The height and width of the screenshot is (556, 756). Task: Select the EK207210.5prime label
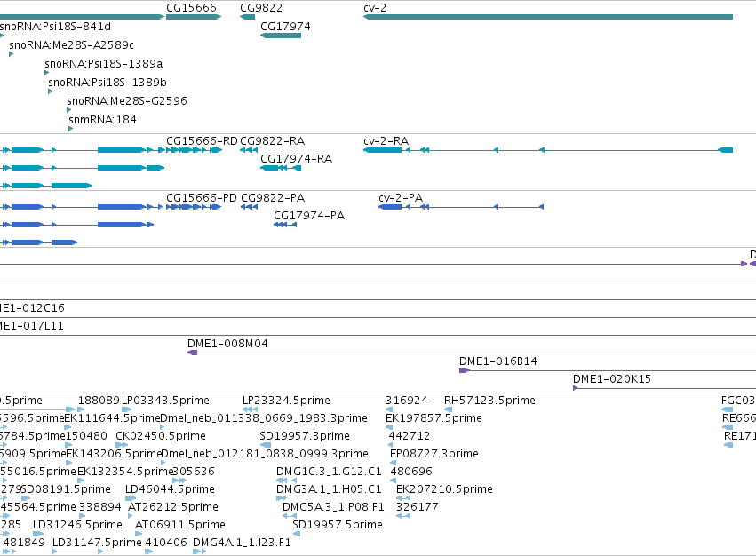point(444,489)
